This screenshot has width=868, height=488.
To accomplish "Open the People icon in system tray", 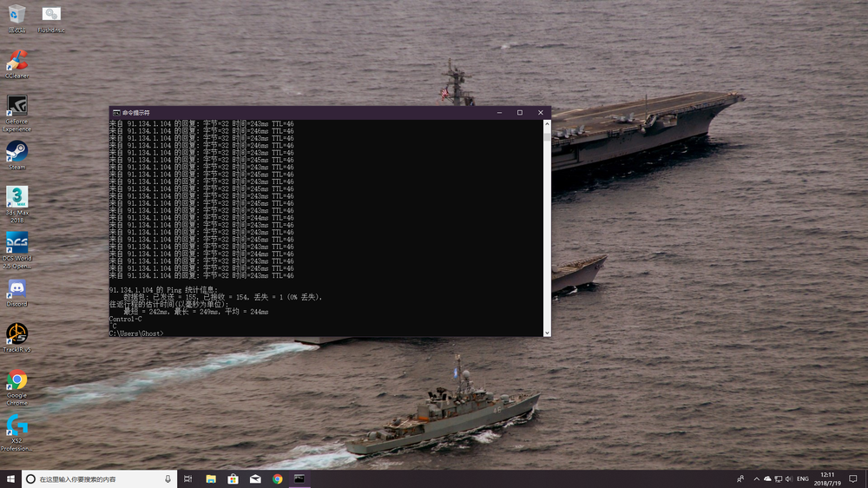I will pos(740,478).
